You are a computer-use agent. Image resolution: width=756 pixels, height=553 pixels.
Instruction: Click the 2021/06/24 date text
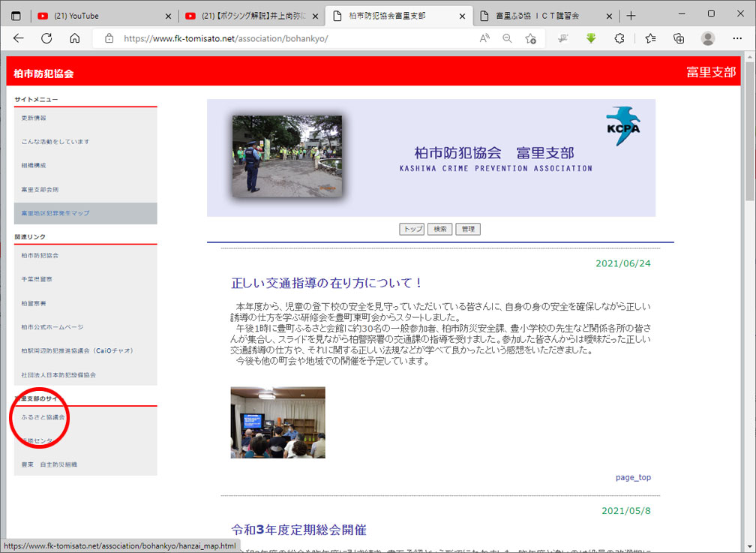point(623,263)
